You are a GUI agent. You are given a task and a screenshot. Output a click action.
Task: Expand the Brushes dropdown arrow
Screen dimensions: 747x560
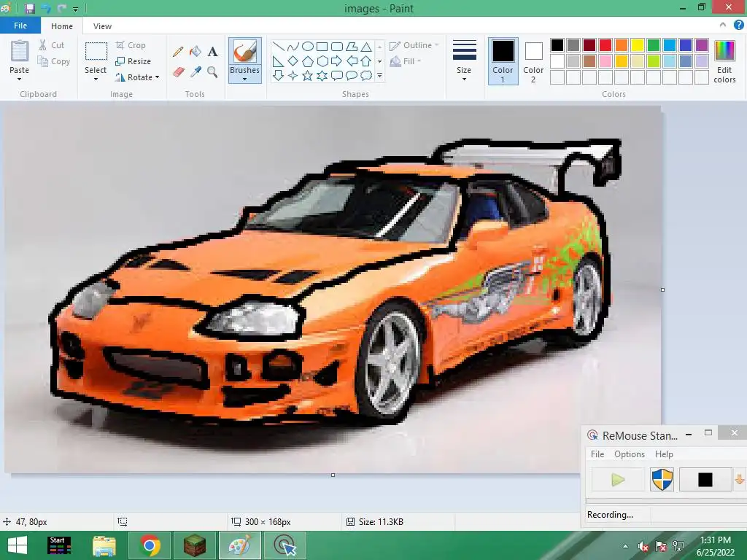pos(245,79)
